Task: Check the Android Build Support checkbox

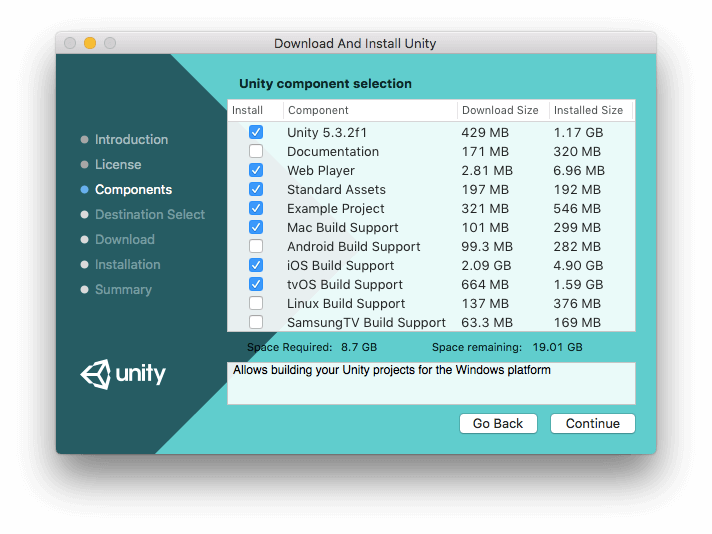Action: click(256, 246)
